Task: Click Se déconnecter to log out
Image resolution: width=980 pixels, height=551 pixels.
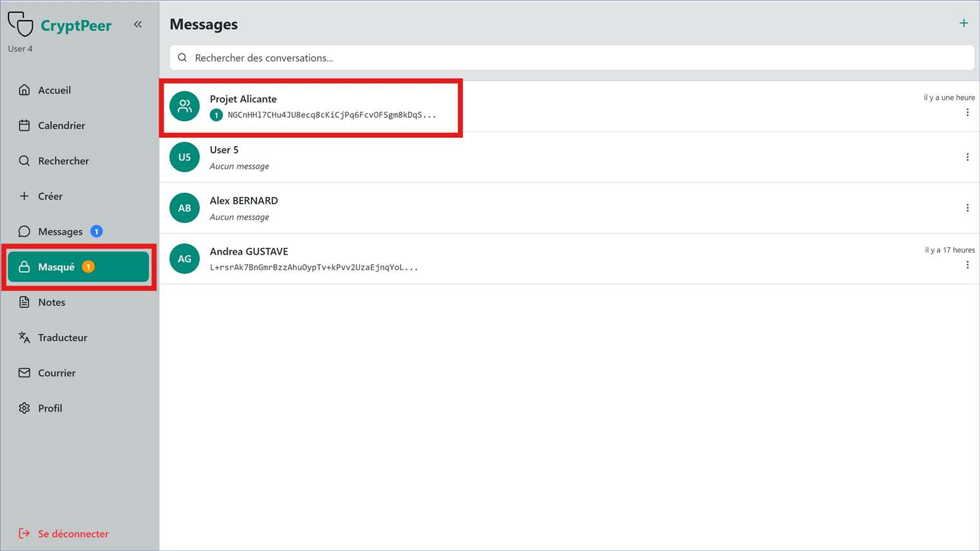Action: click(73, 534)
